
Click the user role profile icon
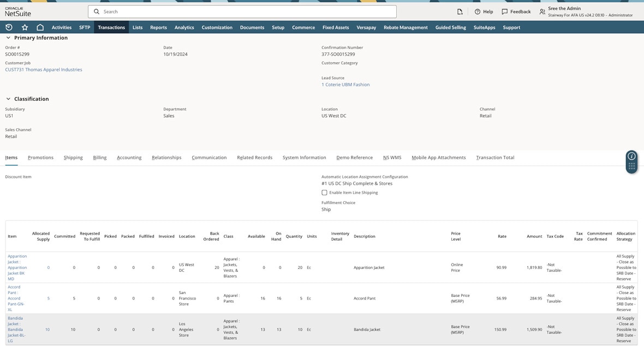pos(542,11)
